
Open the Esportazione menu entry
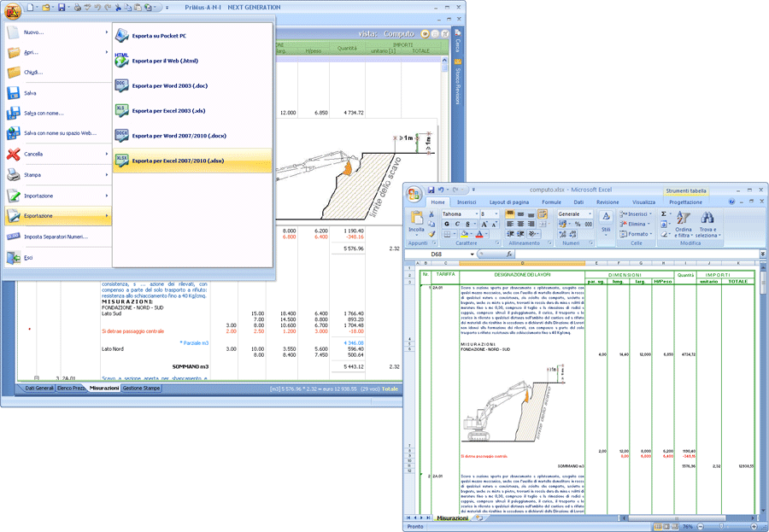58,216
